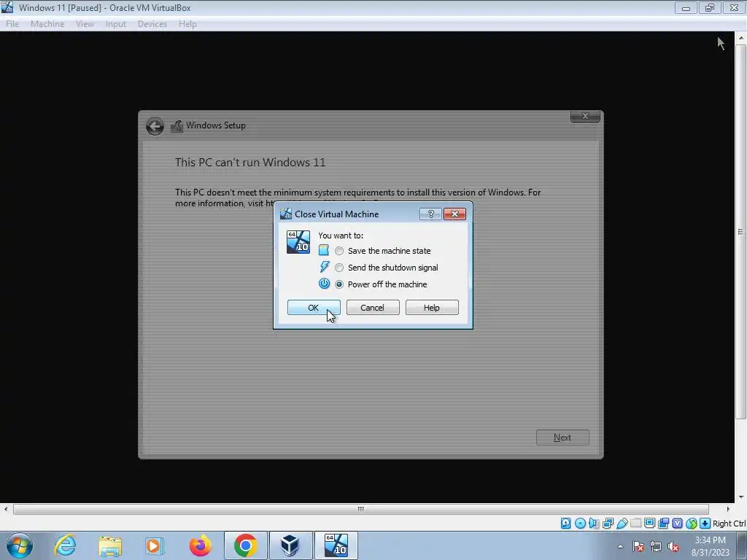Open the Devices menu
Image resolution: width=747 pixels, height=560 pixels.
click(152, 24)
